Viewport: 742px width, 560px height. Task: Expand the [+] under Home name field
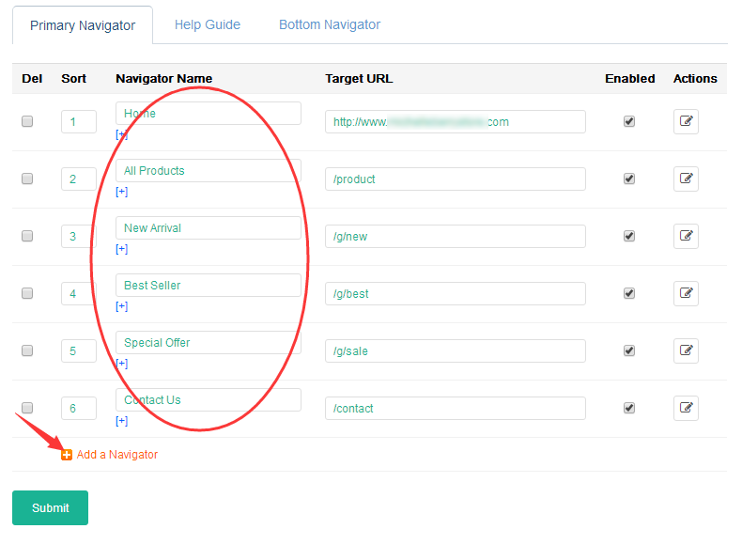tap(121, 134)
